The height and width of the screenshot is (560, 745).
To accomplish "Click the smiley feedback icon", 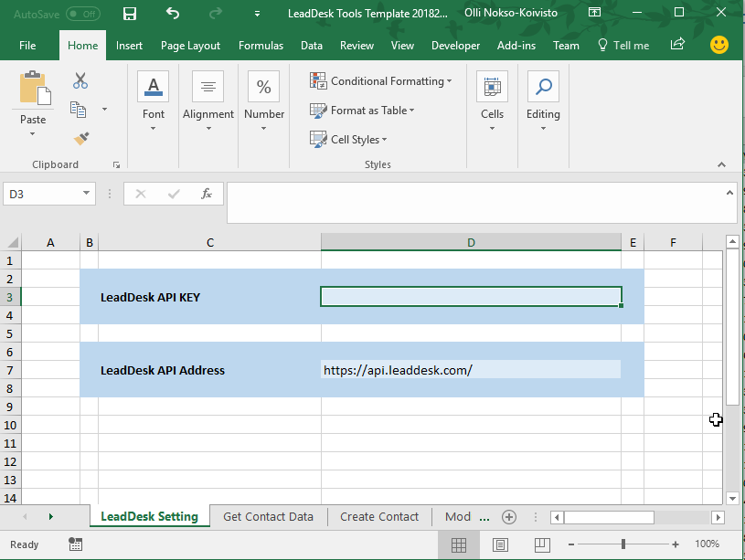I will 719,45.
